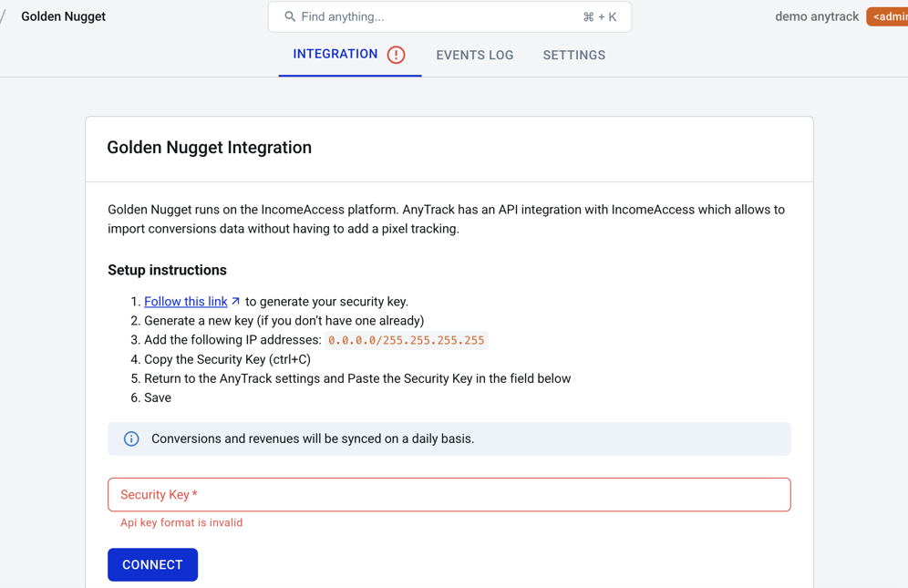Click the keyboard shortcut hint in search bar

pyautogui.click(x=599, y=16)
